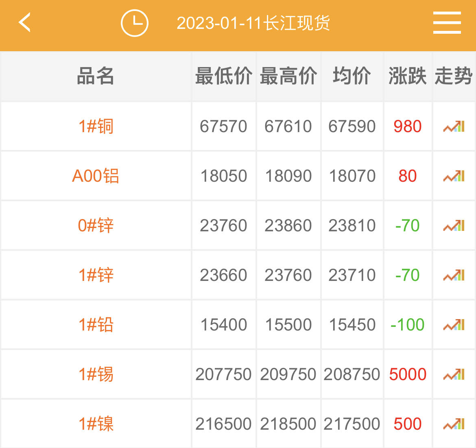476x448 pixels.
Task: Show trend chart icon for 1#镍
Action: coord(454,424)
